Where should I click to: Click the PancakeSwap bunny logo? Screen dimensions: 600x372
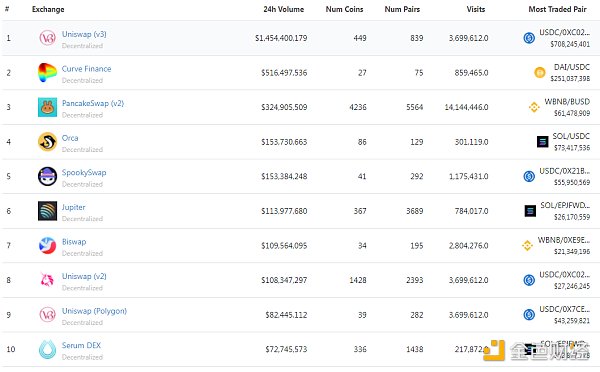(47, 107)
